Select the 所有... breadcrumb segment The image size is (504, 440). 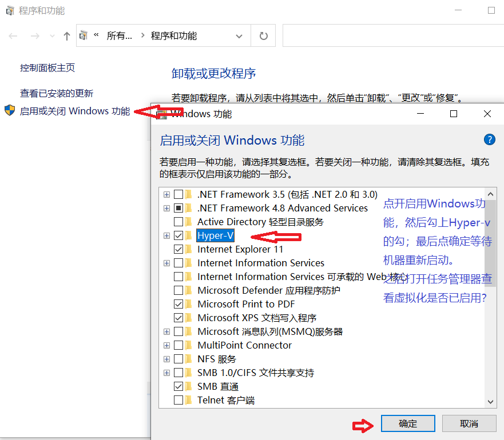coord(119,35)
